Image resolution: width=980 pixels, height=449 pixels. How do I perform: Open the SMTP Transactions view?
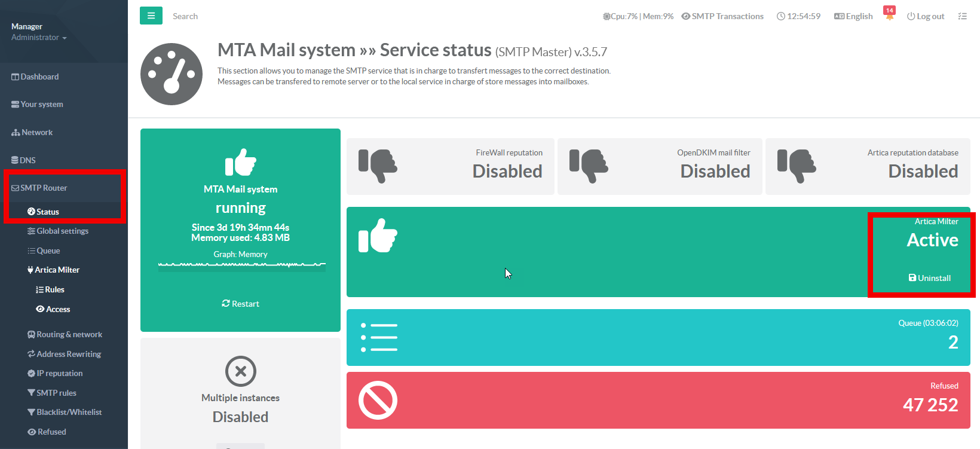[722, 16]
